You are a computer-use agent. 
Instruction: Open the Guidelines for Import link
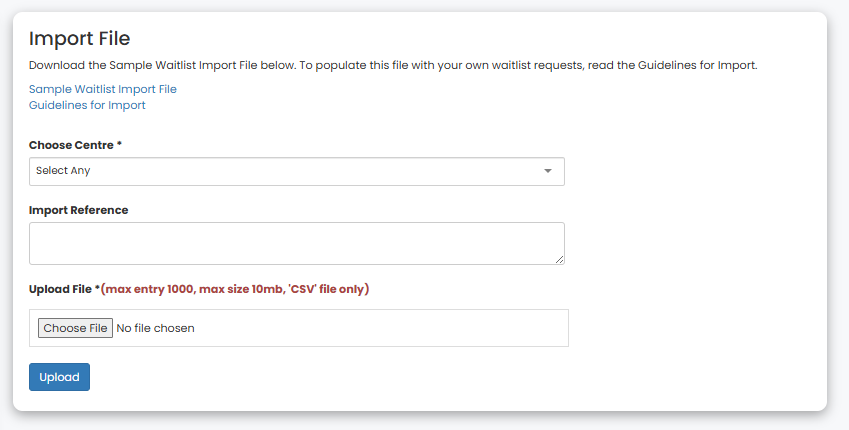coord(87,105)
